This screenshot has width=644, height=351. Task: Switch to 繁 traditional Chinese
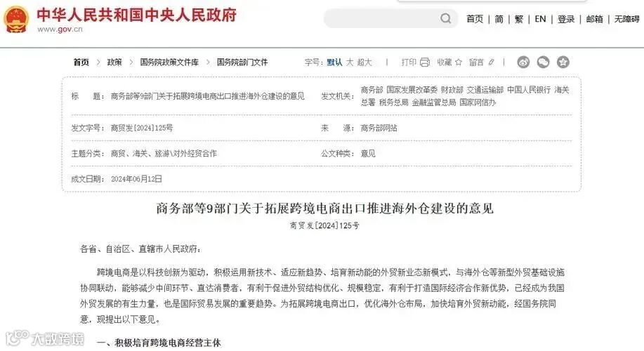pyautogui.click(x=519, y=19)
